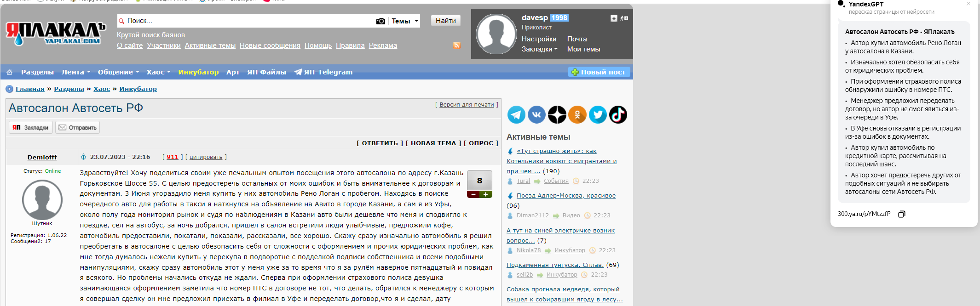980x306 pixels.
Task: Open the Активные темы header link
Action: point(210,45)
